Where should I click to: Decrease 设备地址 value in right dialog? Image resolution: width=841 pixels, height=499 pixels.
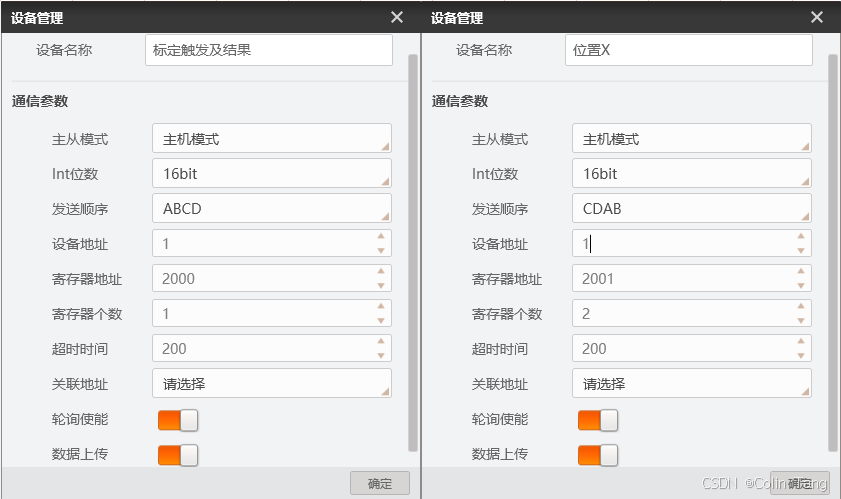801,251
